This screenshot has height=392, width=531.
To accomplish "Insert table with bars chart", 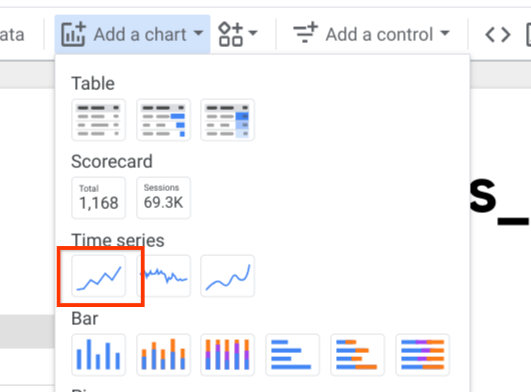I will pos(164,120).
